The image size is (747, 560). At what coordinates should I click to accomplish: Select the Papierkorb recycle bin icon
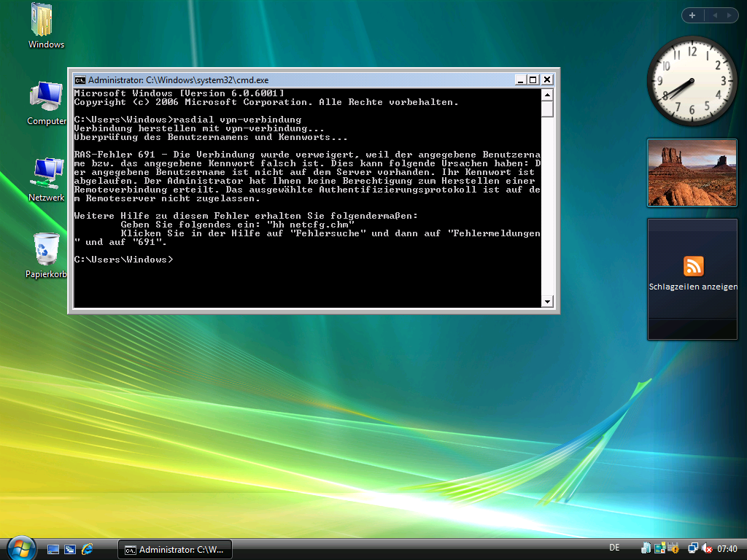(x=46, y=256)
